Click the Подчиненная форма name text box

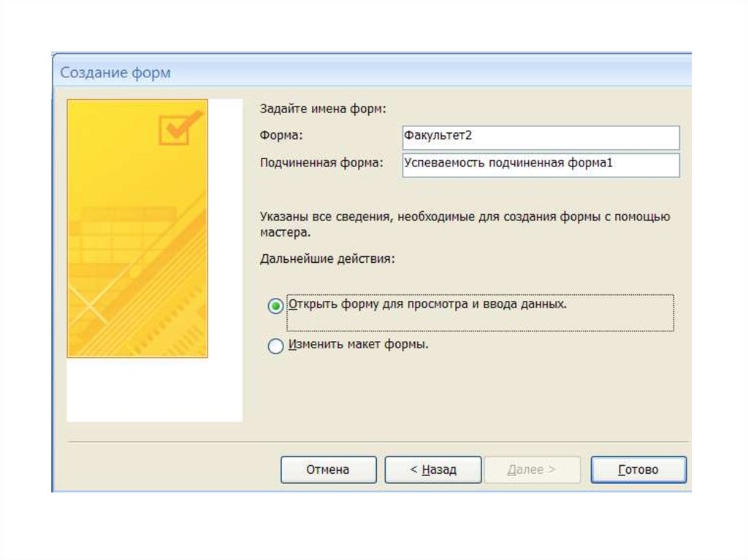(x=541, y=164)
